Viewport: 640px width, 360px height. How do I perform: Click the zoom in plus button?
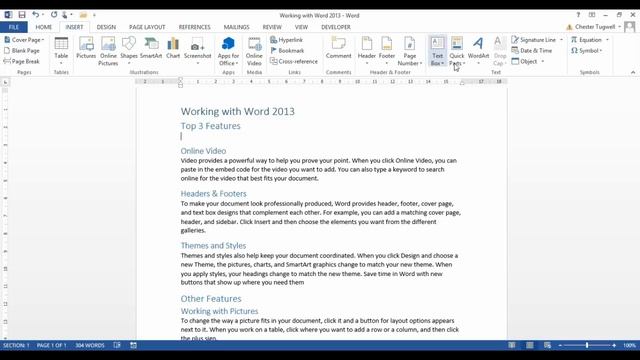[614, 345]
